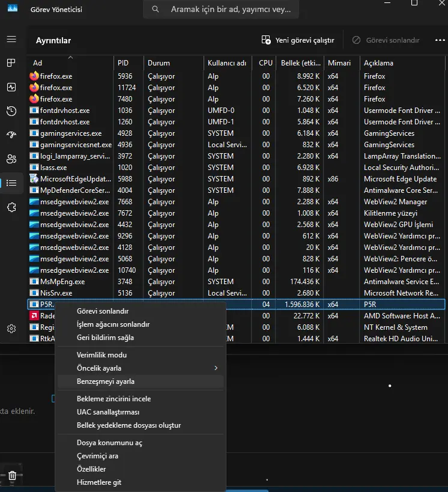The width and height of the screenshot is (448, 492).
Task: Select the Details list page icon
Action: 11,183
